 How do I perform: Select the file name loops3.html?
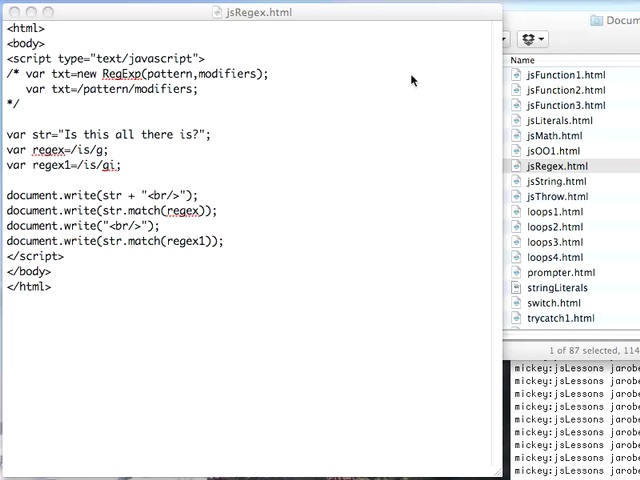point(555,242)
